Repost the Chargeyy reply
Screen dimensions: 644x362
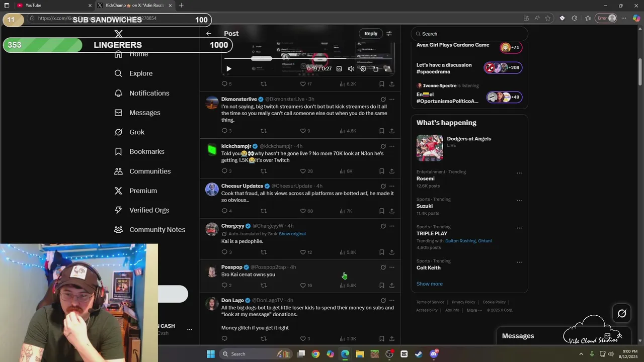coord(264,252)
